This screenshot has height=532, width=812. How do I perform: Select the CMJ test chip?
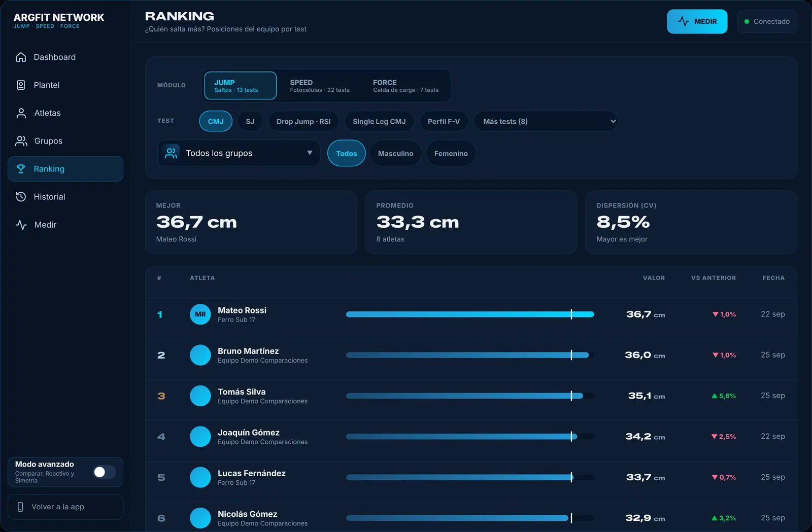coord(216,121)
